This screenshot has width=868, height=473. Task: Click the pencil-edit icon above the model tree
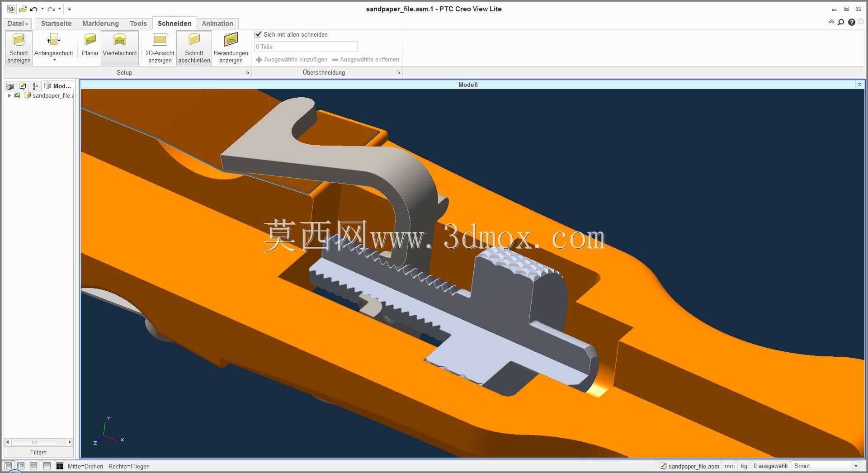[x=23, y=86]
